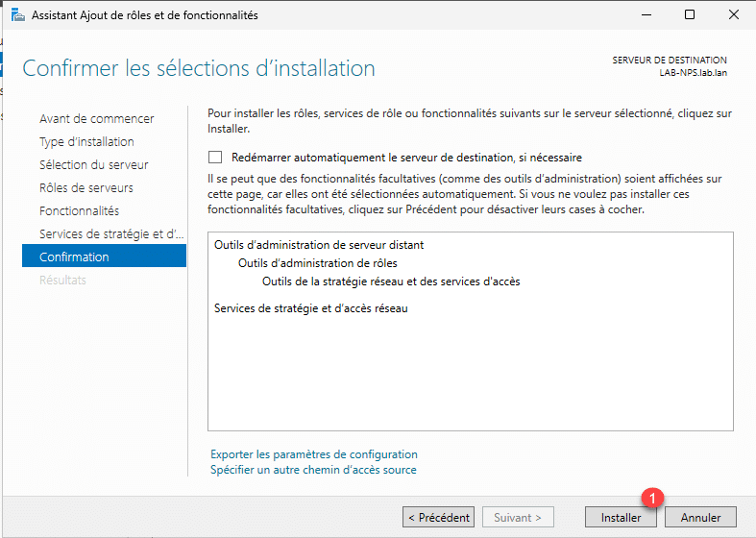Screen dimensions: 756x538
Task: Click the wizard icon in the title bar
Action: 18,15
